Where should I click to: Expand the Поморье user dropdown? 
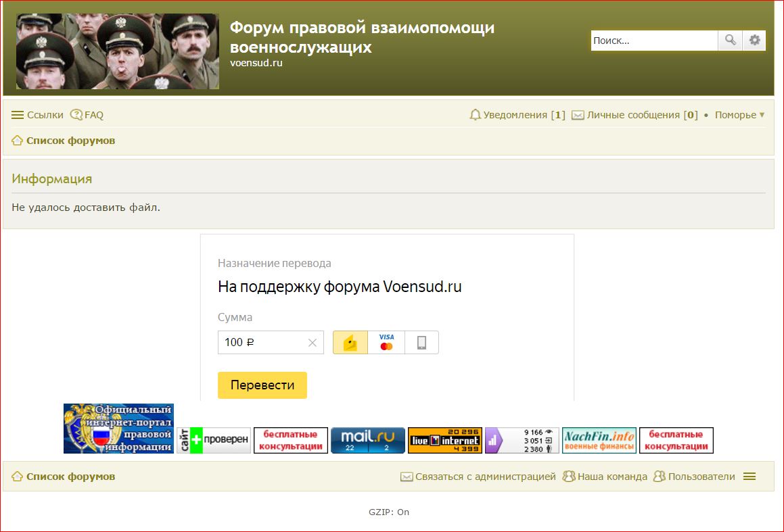pos(739,115)
